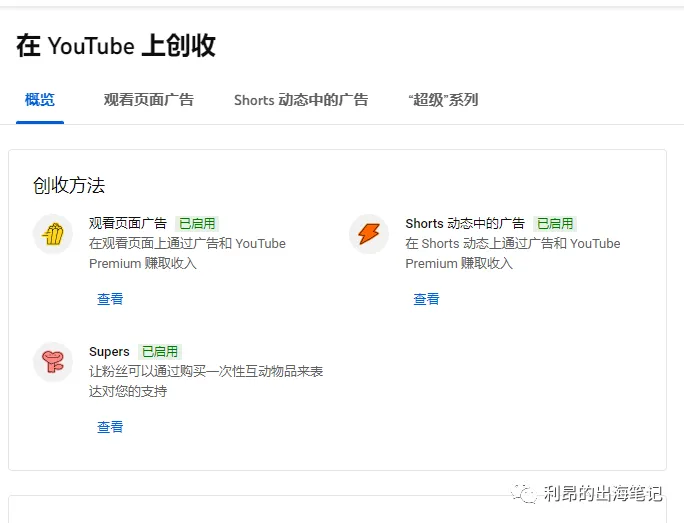Open the 观看页面广告 tab
Viewport: 684px width, 523px height.
(x=148, y=100)
